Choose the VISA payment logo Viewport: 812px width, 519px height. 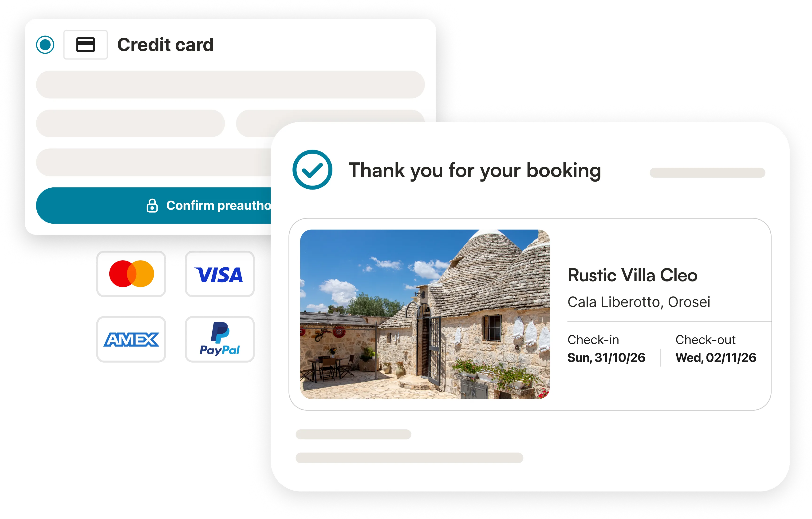pyautogui.click(x=220, y=274)
